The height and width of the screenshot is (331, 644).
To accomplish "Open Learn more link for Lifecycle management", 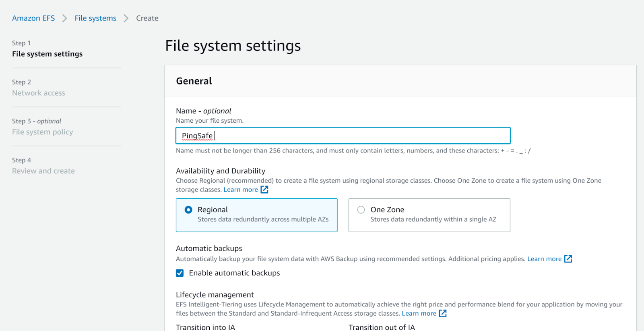I will (419, 313).
